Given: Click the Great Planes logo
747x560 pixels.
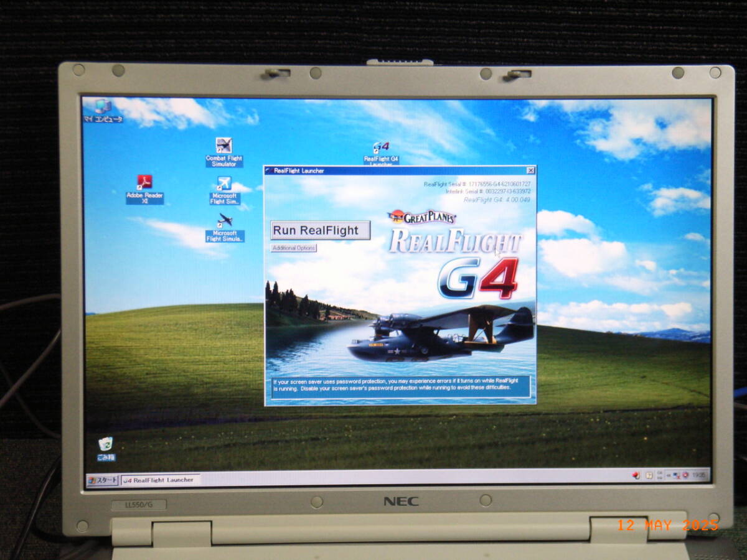Looking at the screenshot, I should [x=421, y=217].
